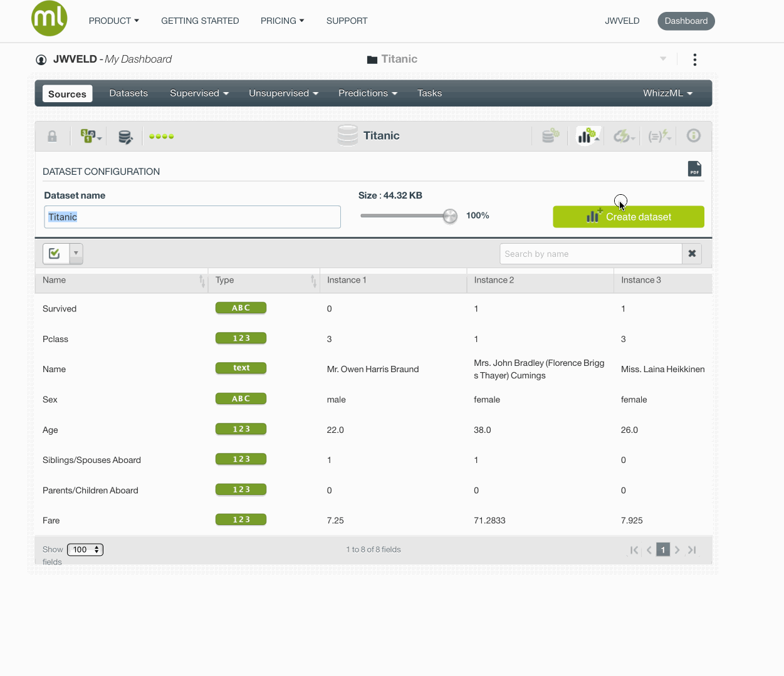
Task: Click in the Dataset name field
Action: pyautogui.click(x=192, y=217)
